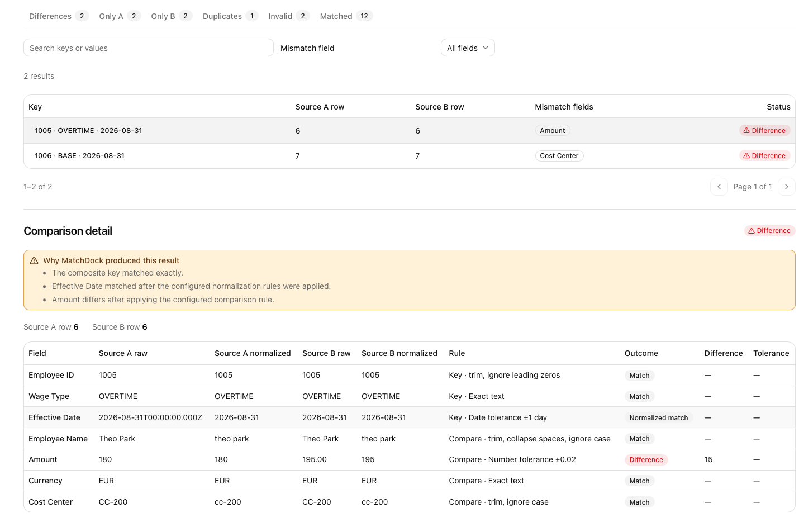Click the Difference status badge for row 1006
Viewport: 799px width, 532px height.
pos(764,156)
